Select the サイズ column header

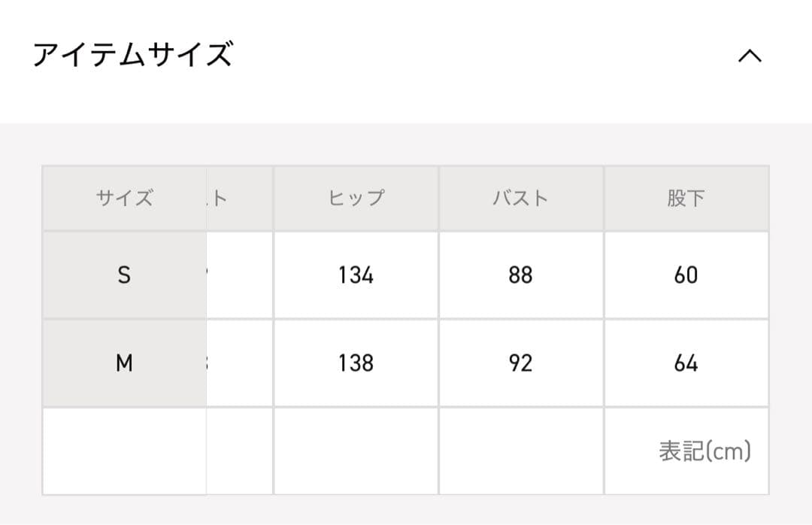(124, 199)
